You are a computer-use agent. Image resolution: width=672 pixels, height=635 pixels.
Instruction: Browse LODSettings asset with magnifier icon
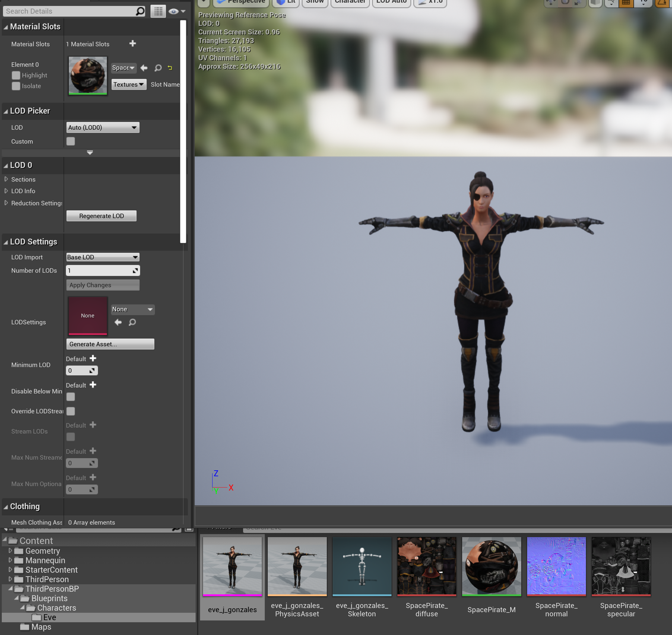[x=132, y=322]
